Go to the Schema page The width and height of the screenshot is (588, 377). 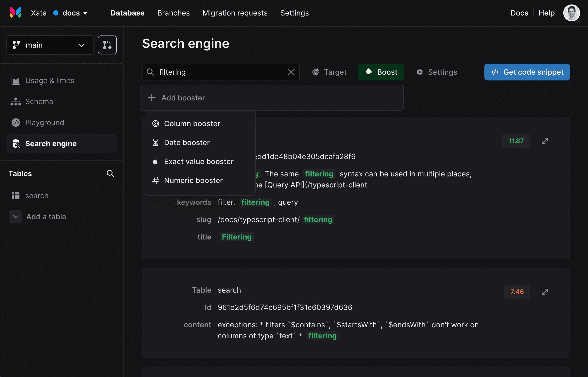click(x=61, y=101)
